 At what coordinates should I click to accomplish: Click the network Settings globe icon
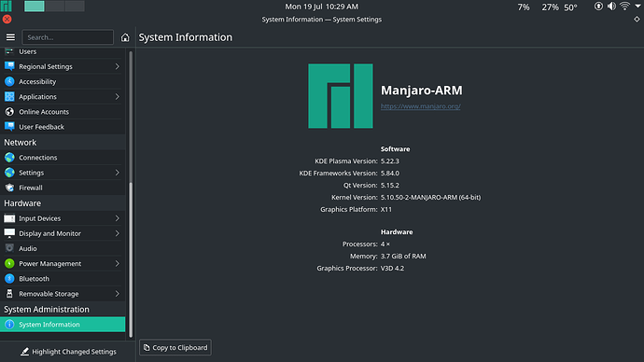pyautogui.click(x=9, y=173)
